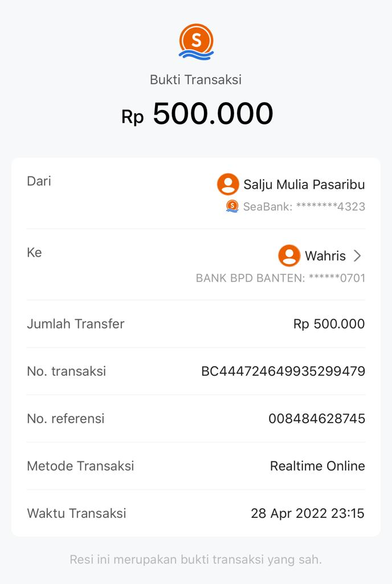392x584 pixels.
Task: Click the Dari label
Action: point(39,181)
